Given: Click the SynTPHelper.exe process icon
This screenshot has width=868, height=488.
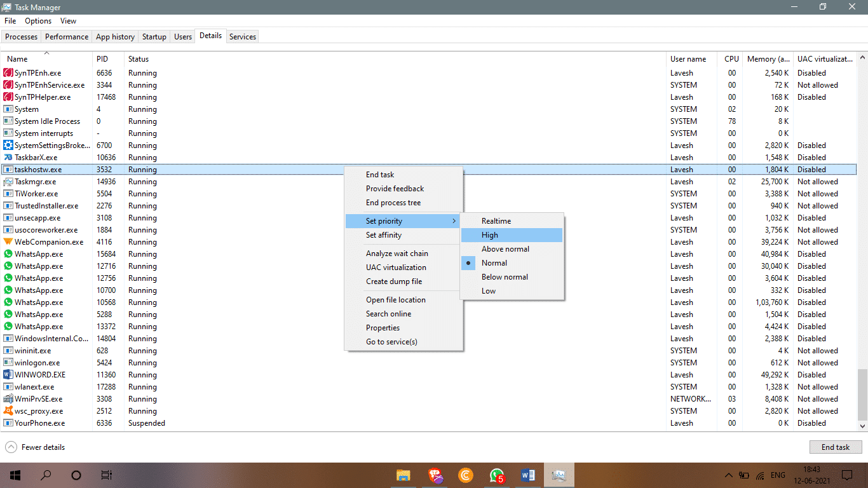Looking at the screenshot, I should coord(8,97).
